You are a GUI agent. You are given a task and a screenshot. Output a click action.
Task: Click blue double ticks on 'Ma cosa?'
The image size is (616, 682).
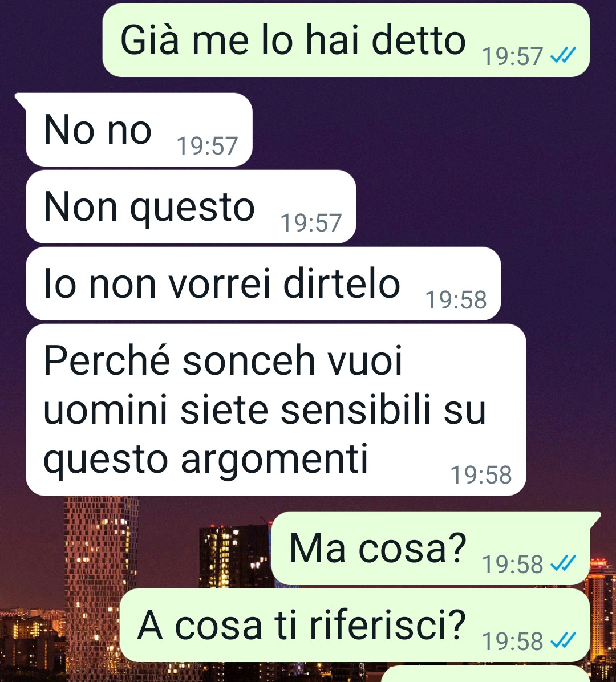[563, 563]
